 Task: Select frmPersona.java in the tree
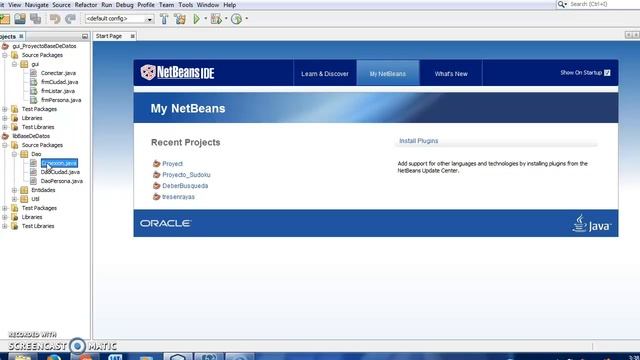pyautogui.click(x=61, y=100)
